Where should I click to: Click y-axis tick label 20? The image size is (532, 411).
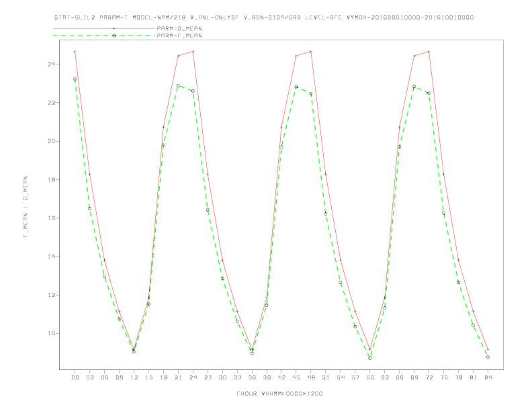(x=52, y=141)
